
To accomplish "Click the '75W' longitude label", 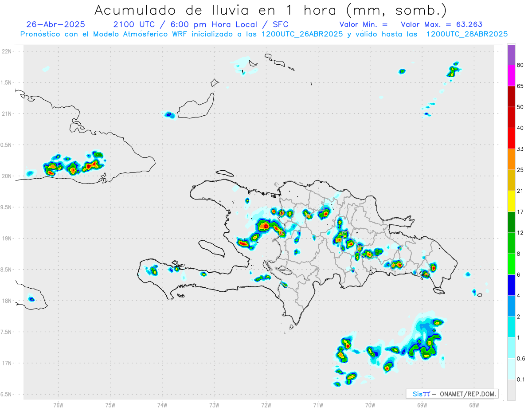I will click(x=110, y=405).
